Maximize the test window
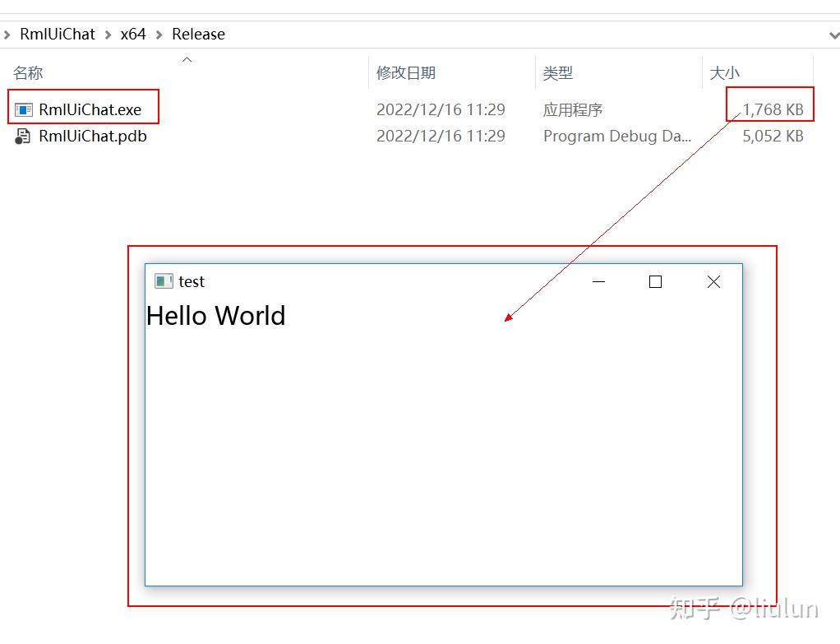840x644 pixels. 655,281
